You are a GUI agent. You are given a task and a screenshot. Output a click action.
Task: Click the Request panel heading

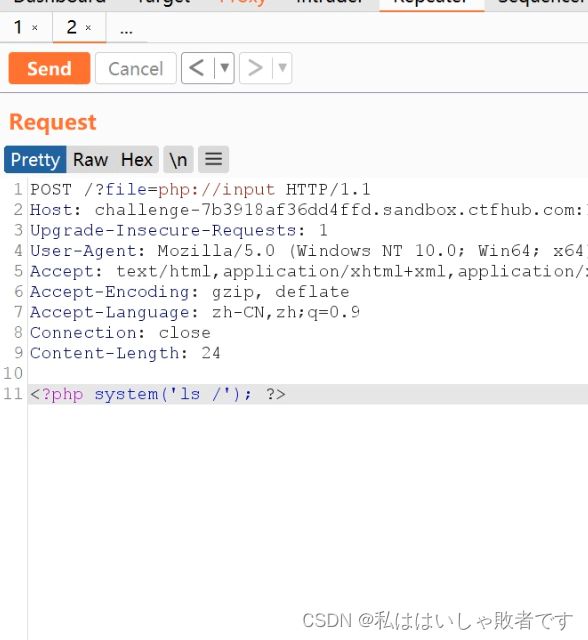(x=53, y=122)
